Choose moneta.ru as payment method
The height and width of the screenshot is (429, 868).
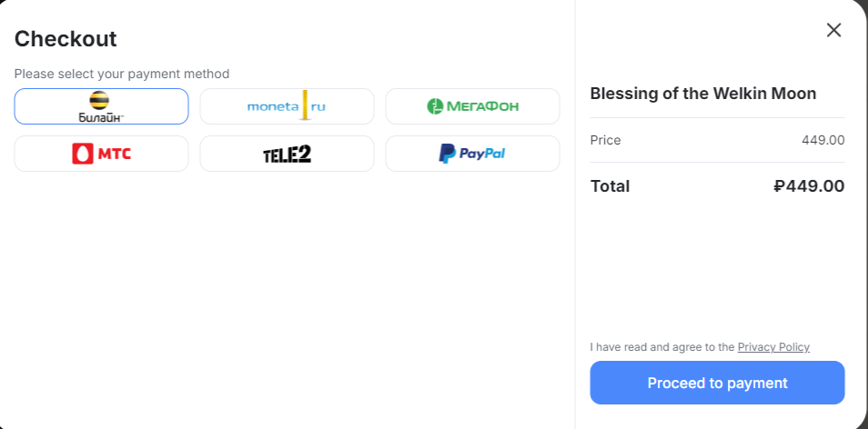point(287,106)
